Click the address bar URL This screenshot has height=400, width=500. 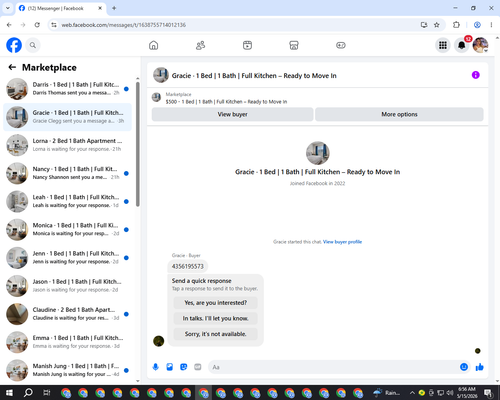point(124,25)
